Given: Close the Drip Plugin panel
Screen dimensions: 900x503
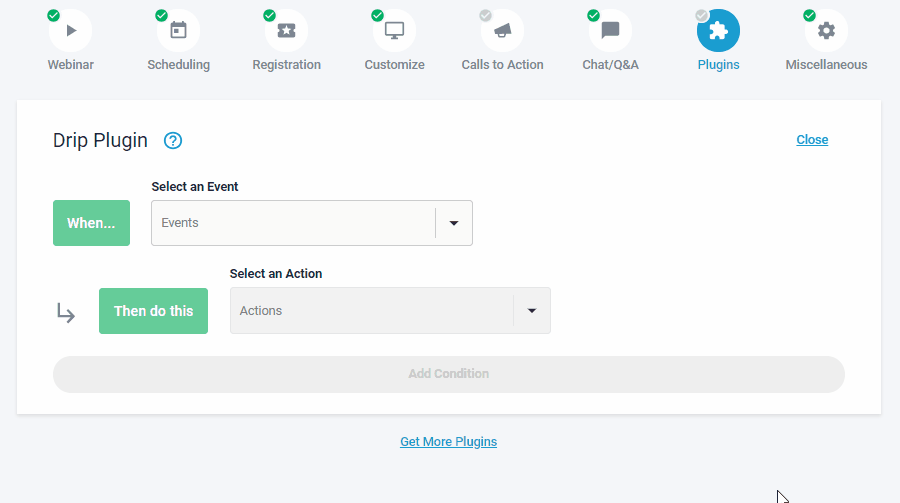Looking at the screenshot, I should point(812,140).
